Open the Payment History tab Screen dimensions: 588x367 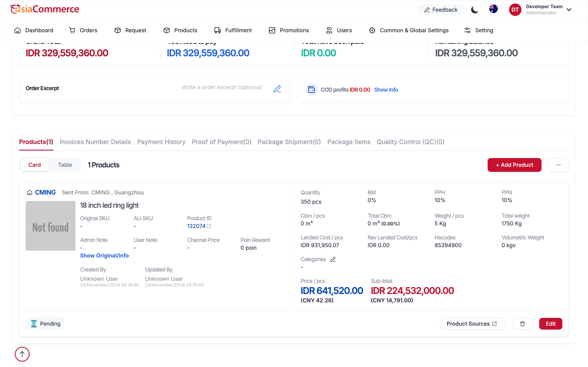point(161,142)
